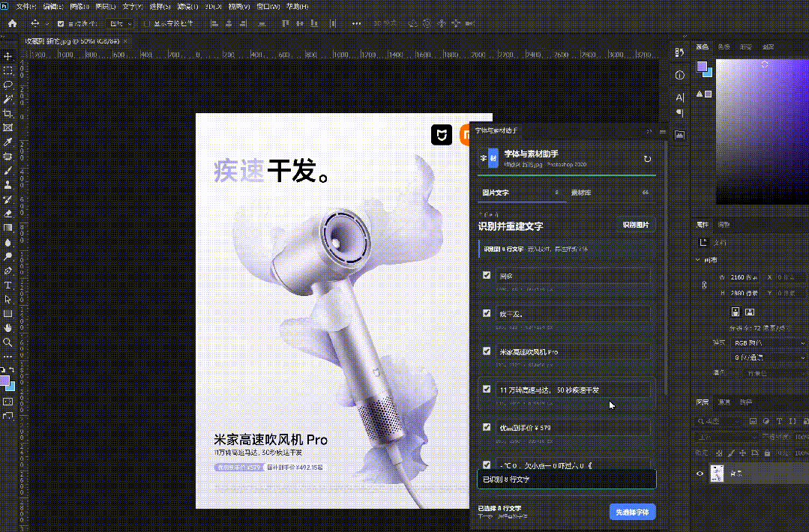This screenshot has height=532, width=809.
Task: Switch to the Channels tab
Action: 724,402
